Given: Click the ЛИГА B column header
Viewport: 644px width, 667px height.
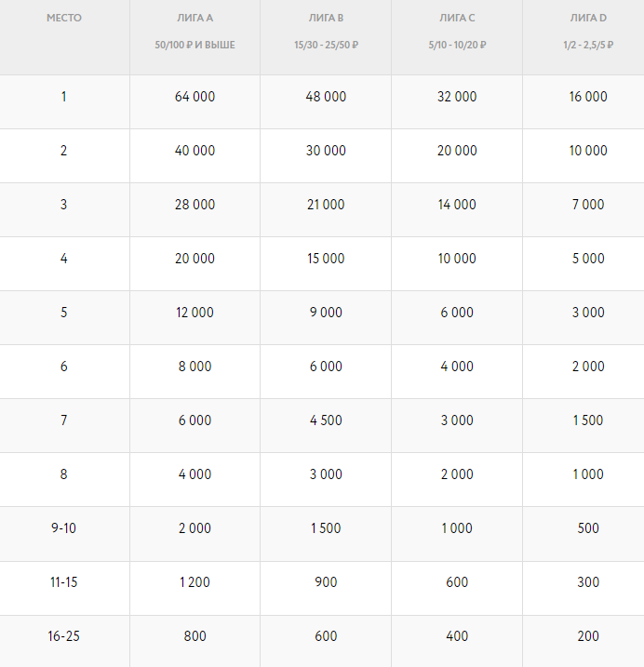Looking at the screenshot, I should coord(325,18).
